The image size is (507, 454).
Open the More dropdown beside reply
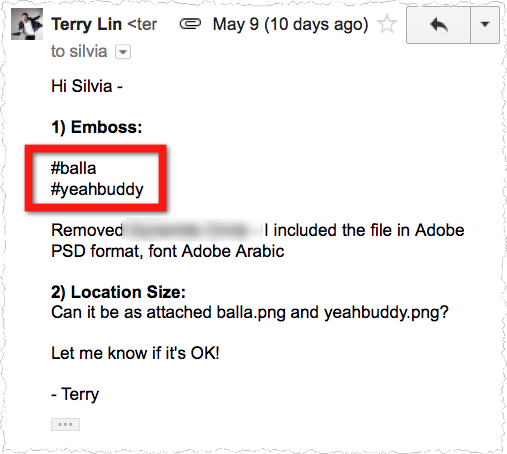pos(485,25)
